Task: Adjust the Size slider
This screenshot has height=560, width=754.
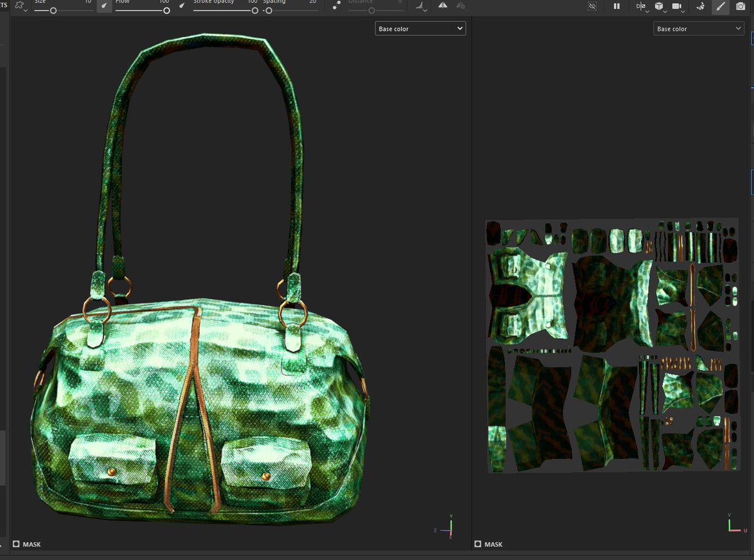Action: [x=63, y=10]
